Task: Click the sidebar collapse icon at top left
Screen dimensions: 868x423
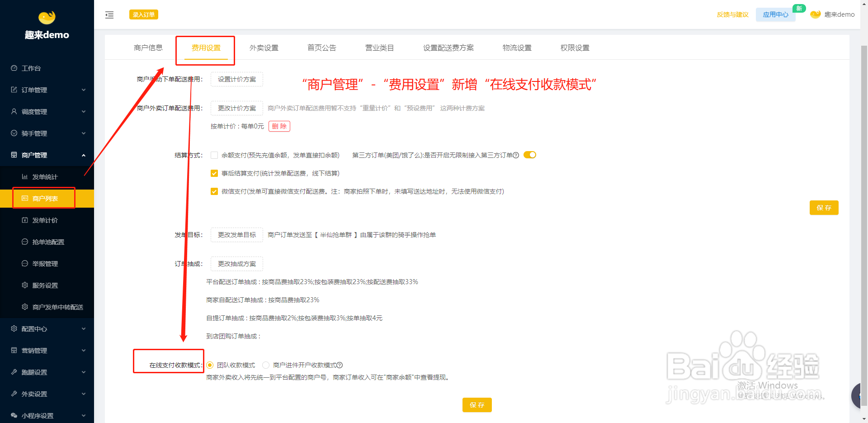Action: (x=109, y=14)
